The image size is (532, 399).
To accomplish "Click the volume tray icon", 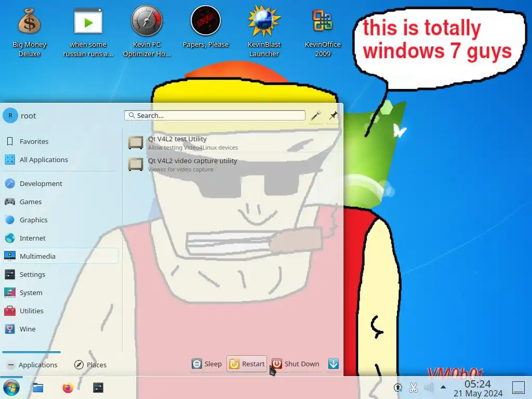I will click(429, 388).
